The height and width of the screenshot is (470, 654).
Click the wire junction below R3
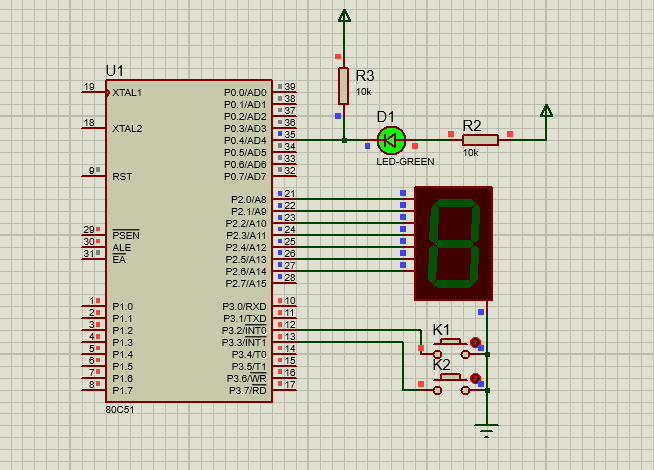(344, 141)
